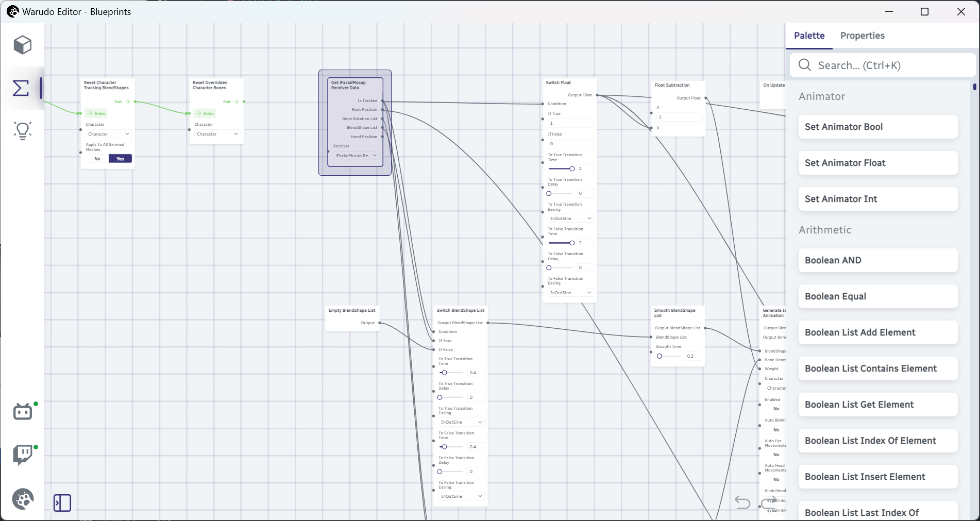Select Yes for Apply To All Skinned Meshes
Viewport: 980px width, 521px height.
(x=121, y=159)
